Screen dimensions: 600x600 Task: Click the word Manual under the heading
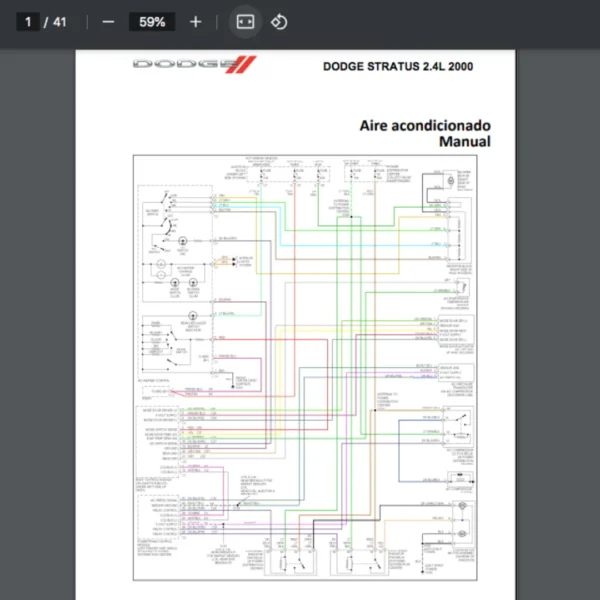[x=465, y=142]
